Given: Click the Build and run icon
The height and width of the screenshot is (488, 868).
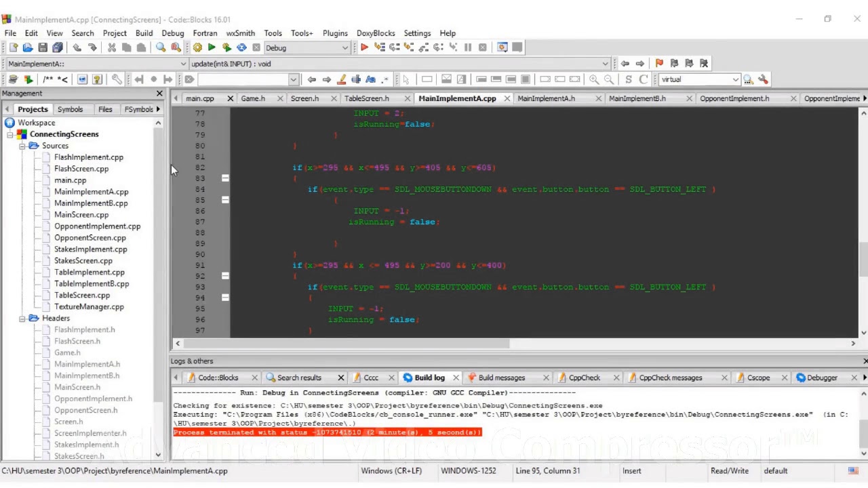Looking at the screenshot, I should 226,47.
